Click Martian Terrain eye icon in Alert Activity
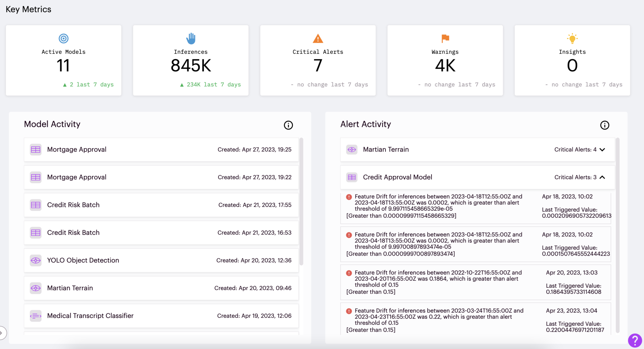The height and width of the screenshot is (349, 644). 352,150
